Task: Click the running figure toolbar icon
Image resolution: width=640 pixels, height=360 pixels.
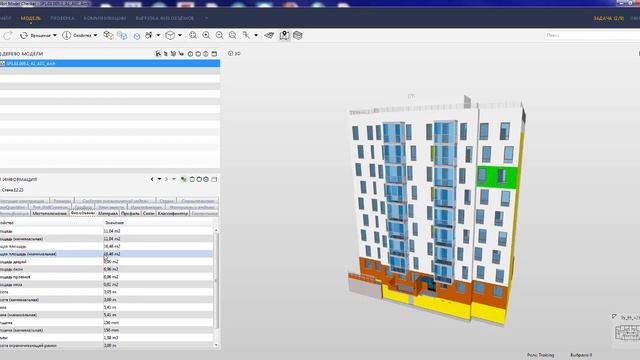Action: point(246,36)
